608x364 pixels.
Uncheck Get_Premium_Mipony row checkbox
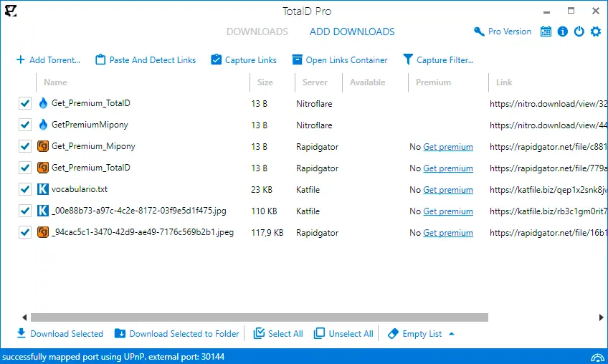pos(25,146)
